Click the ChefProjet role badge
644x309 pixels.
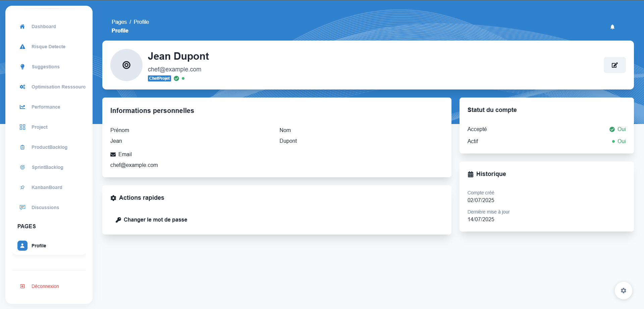(x=159, y=78)
